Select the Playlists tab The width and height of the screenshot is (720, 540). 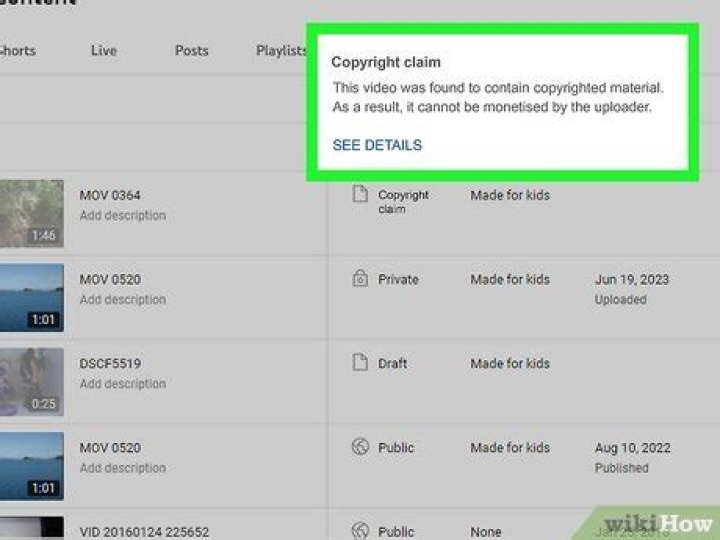pos(281,50)
